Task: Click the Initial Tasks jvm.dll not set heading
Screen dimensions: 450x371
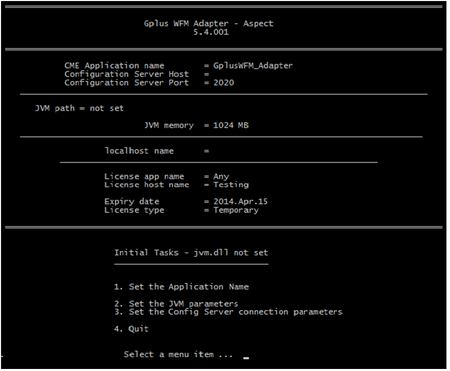Action: 191,253
